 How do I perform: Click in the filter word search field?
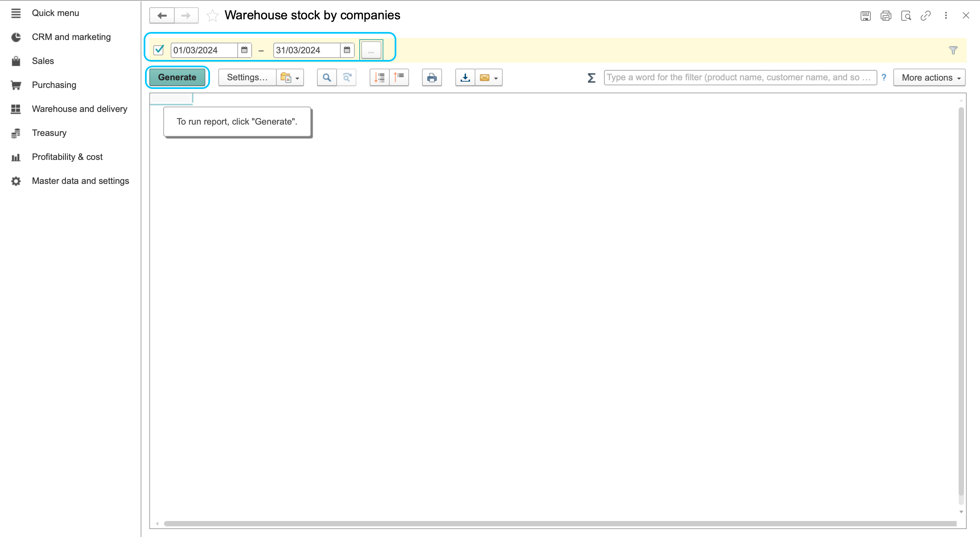[x=740, y=77]
